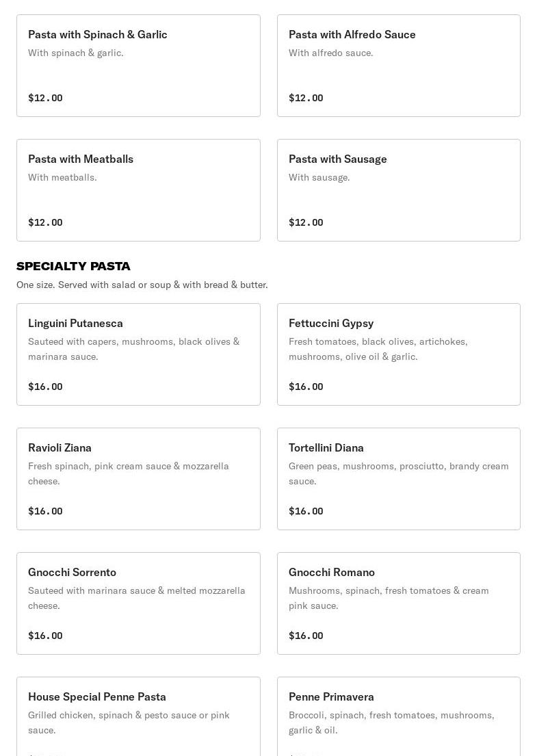
Task: Click Tortellini Diana brandy cream sauce description
Action: [x=398, y=473]
